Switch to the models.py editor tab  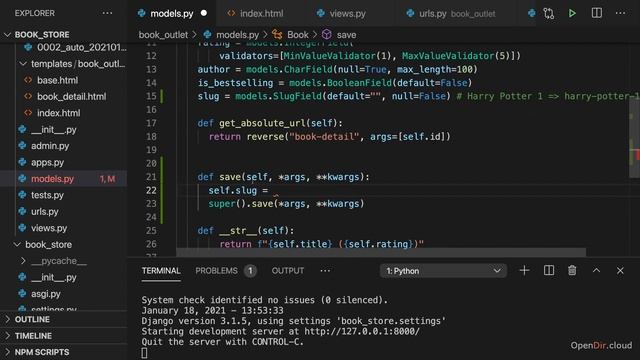click(172, 13)
